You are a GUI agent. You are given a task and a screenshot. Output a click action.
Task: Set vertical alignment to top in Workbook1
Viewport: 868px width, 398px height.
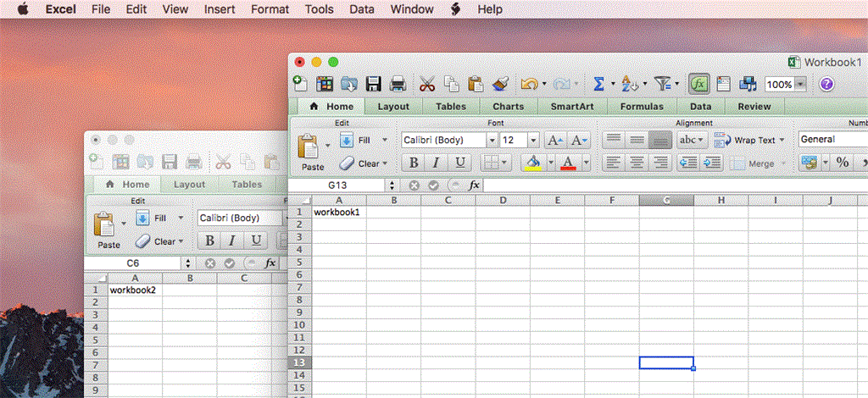[x=614, y=140]
